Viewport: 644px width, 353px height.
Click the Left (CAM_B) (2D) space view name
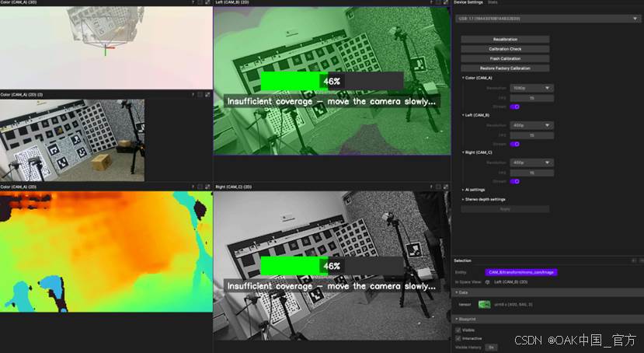click(x=511, y=282)
